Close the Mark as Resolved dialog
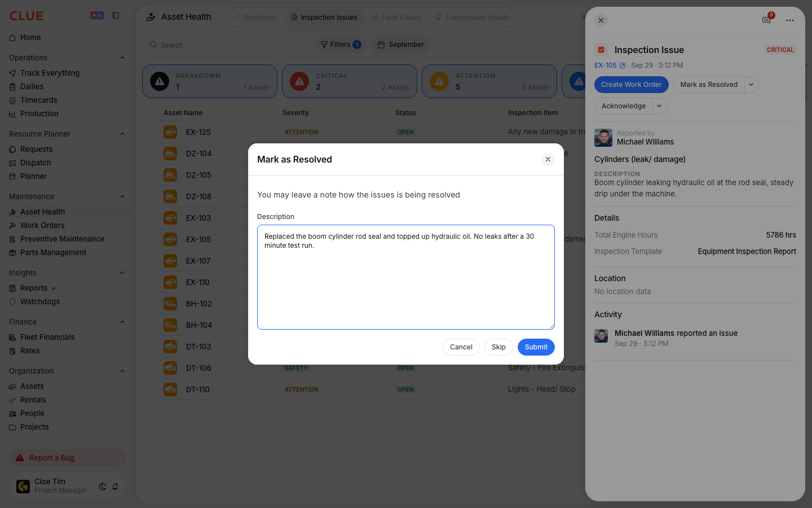812x508 pixels. pos(548,159)
